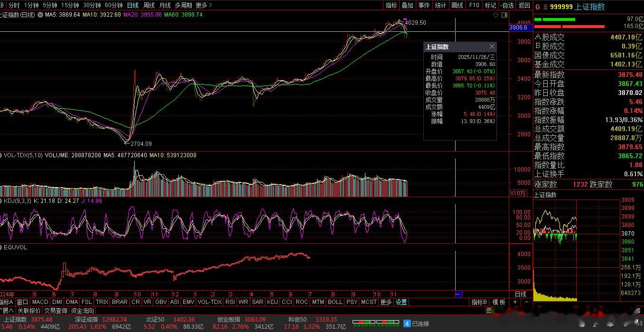The image size is (644, 332).
Task: Select the TRIX indicator
Action: pyautogui.click(x=102, y=302)
